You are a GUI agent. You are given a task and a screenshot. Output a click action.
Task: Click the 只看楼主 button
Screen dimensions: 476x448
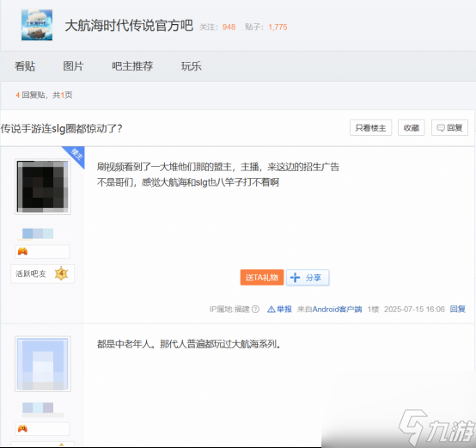click(370, 128)
